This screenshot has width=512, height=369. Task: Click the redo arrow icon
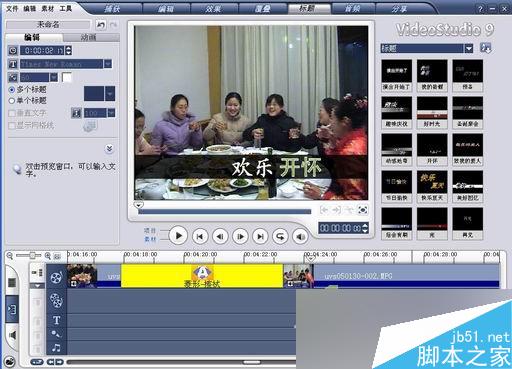(x=113, y=25)
